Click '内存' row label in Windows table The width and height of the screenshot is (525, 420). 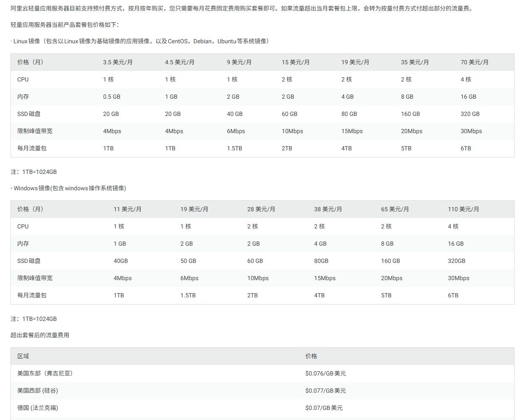23,244
